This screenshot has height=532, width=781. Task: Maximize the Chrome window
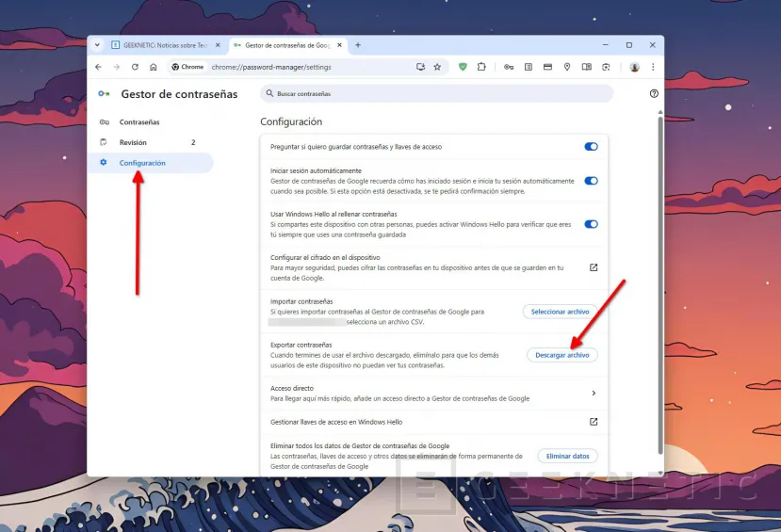coord(629,45)
